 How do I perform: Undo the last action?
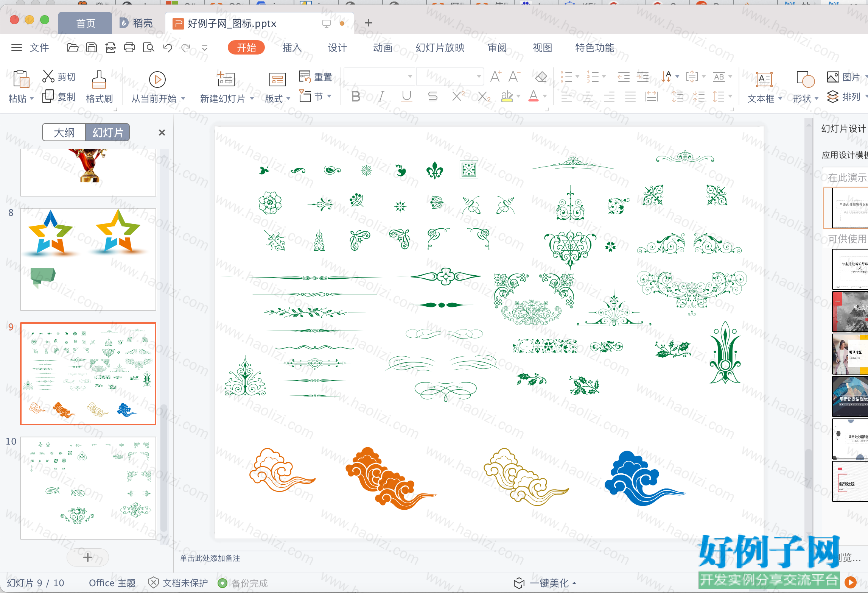[x=168, y=48]
